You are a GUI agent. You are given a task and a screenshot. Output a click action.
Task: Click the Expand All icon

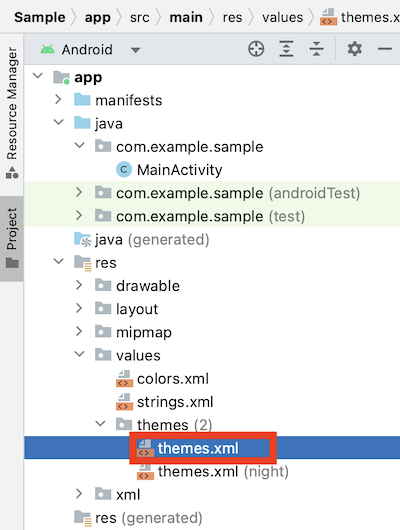point(286,49)
